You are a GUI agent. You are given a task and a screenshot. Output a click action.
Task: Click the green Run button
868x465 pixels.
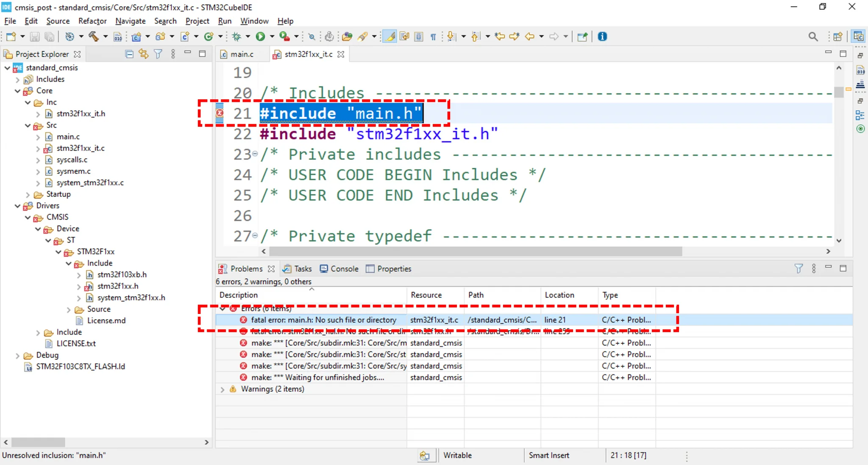click(260, 36)
